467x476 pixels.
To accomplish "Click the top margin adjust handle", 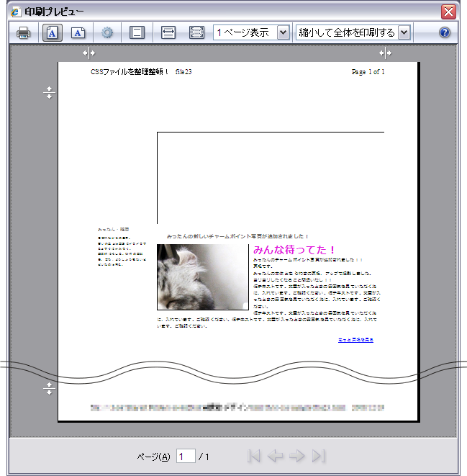I will (x=49, y=93).
